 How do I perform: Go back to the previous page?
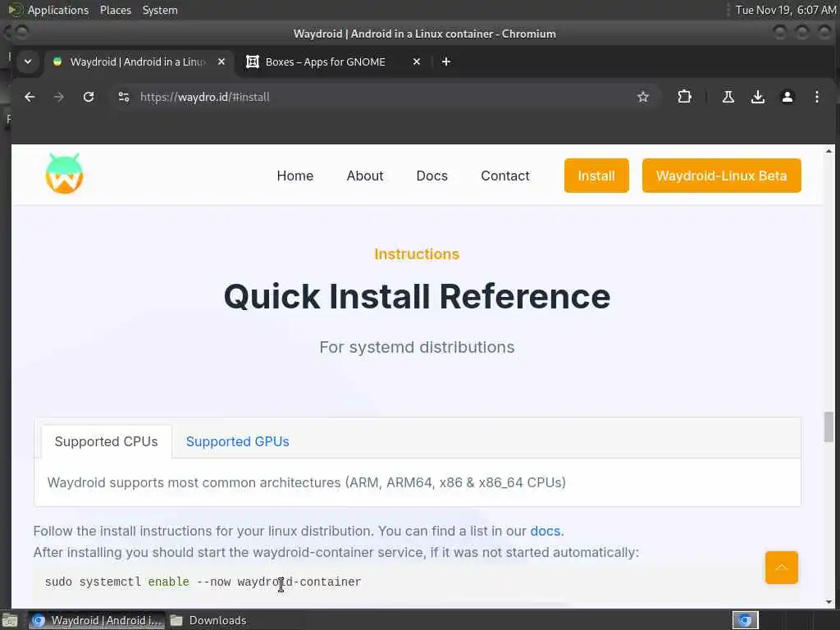pyautogui.click(x=30, y=97)
